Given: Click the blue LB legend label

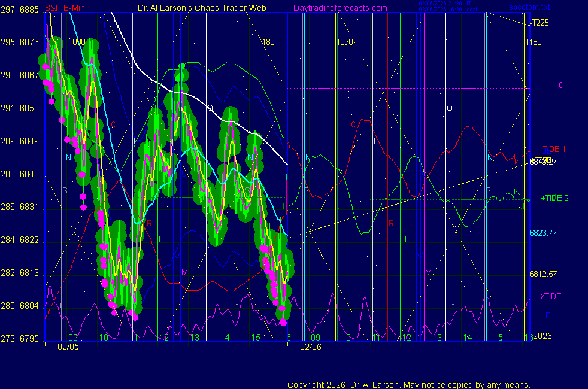Looking at the screenshot, I should pyautogui.click(x=545, y=315).
